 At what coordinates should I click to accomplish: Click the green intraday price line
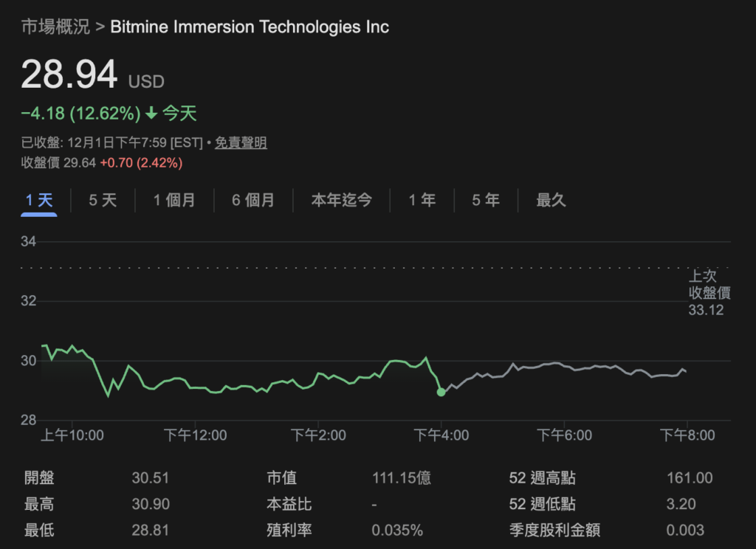point(221,390)
